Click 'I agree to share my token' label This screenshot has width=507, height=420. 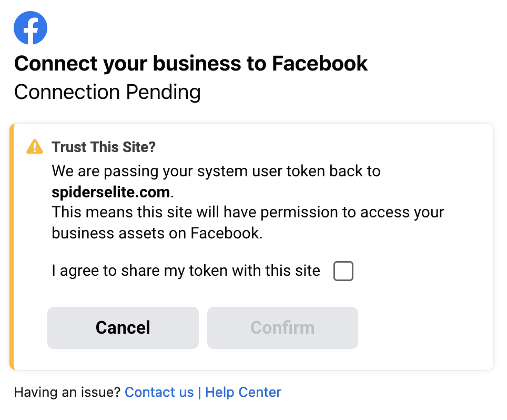[x=186, y=271]
